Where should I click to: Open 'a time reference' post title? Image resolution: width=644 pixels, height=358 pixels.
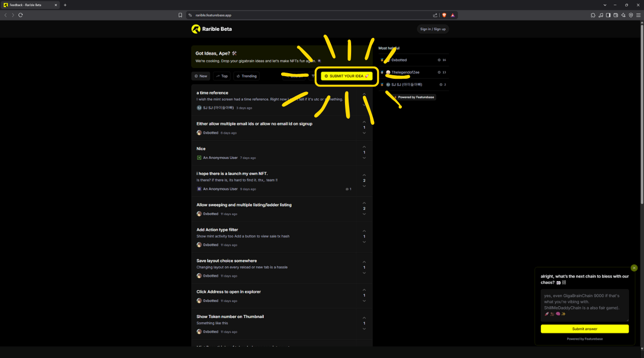pos(212,93)
